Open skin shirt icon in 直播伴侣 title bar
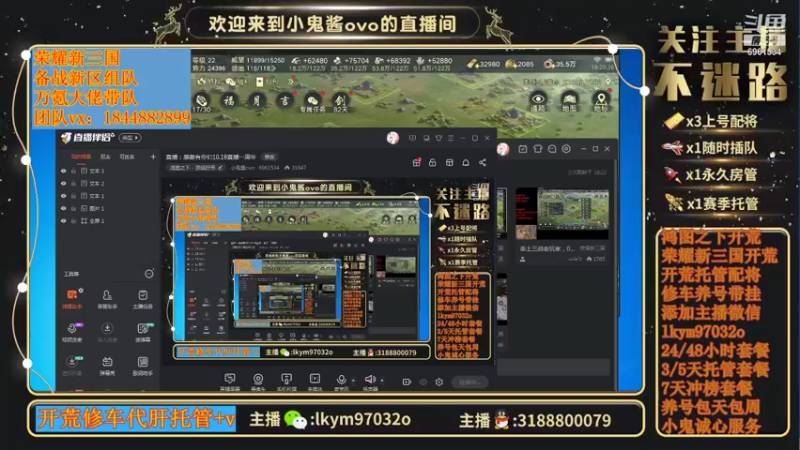 pyautogui.click(x=438, y=138)
